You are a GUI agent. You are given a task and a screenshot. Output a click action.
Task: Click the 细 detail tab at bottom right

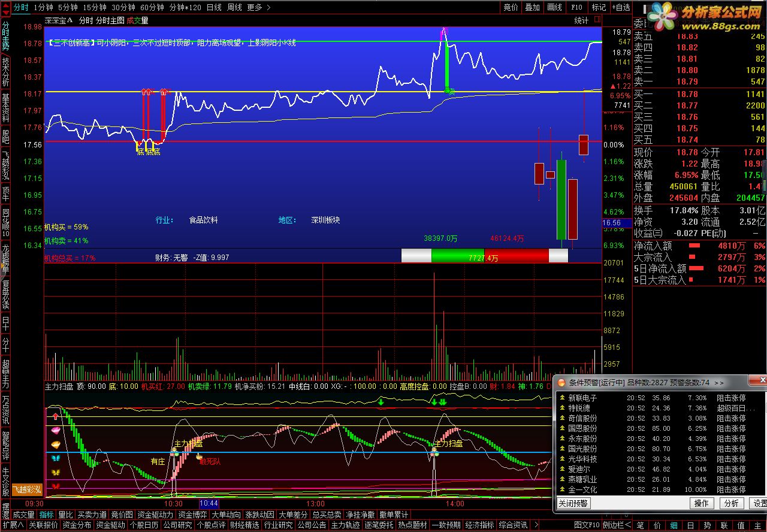(x=674, y=525)
